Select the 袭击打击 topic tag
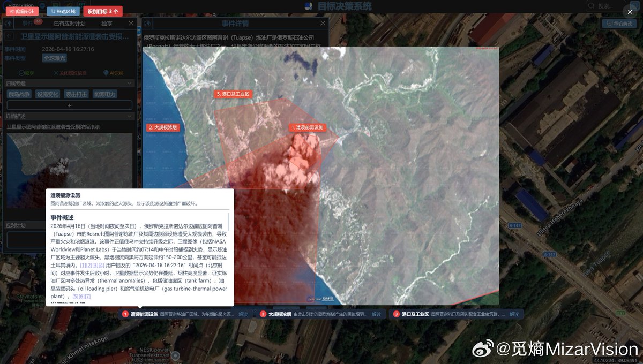The width and height of the screenshot is (643, 364). click(76, 94)
